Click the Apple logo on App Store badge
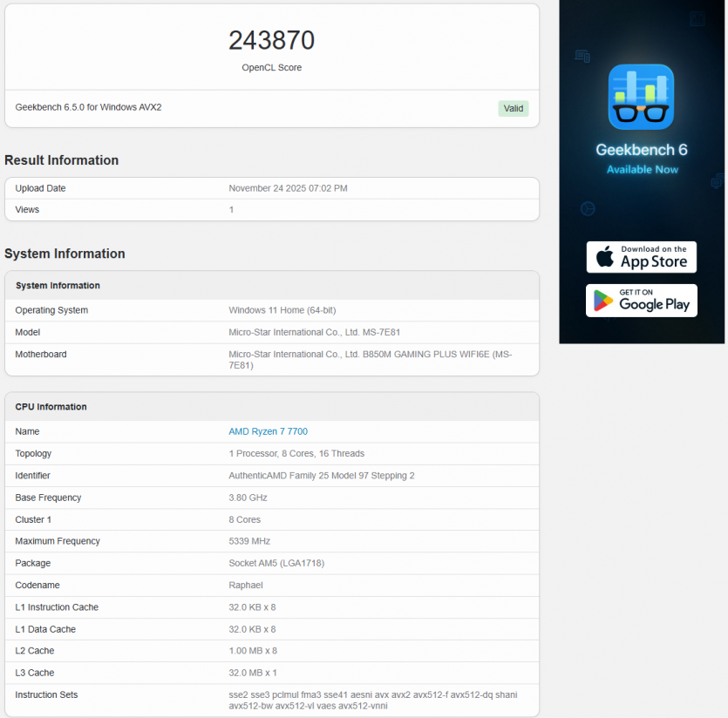The image size is (728, 718). (605, 257)
